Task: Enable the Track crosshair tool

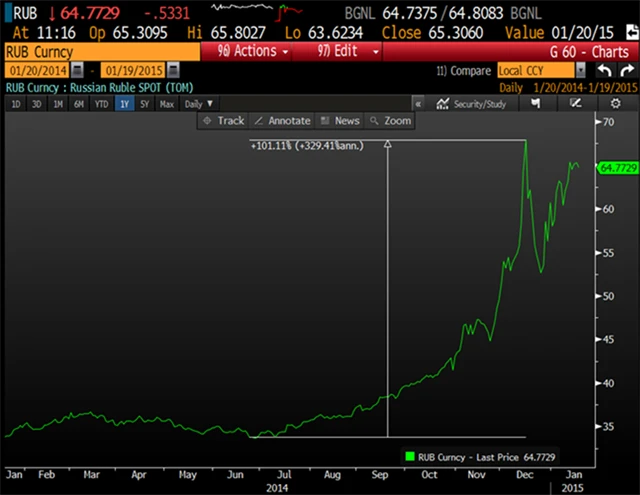Action: click(222, 120)
